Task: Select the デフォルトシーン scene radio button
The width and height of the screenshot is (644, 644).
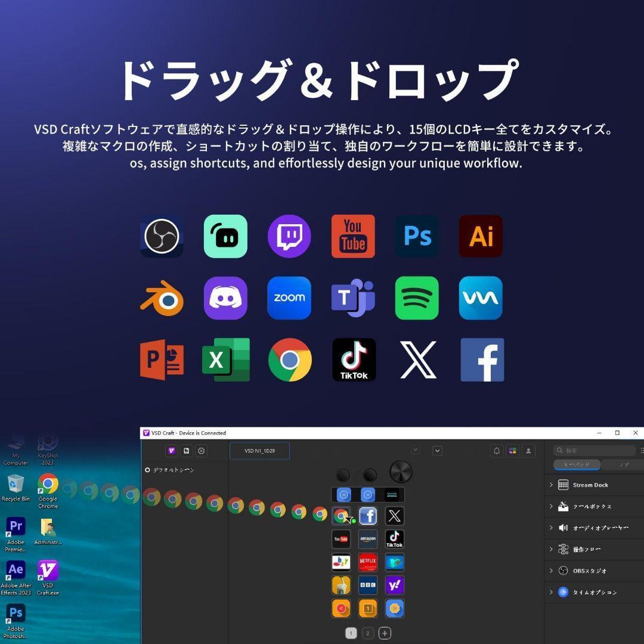Action: pyautogui.click(x=147, y=470)
